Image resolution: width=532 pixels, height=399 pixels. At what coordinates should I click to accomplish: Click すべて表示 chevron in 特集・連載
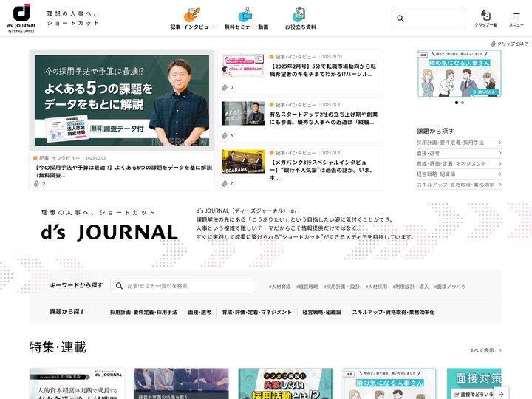pyautogui.click(x=499, y=350)
